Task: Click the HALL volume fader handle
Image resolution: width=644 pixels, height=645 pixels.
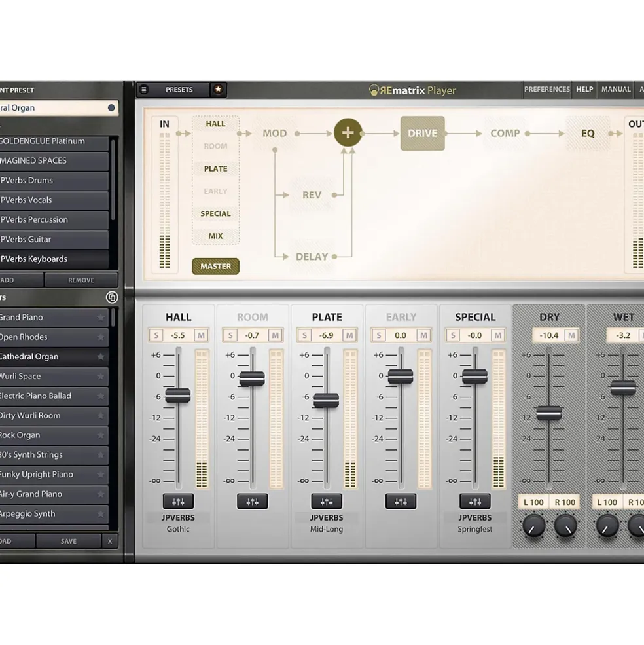Action: [177, 396]
